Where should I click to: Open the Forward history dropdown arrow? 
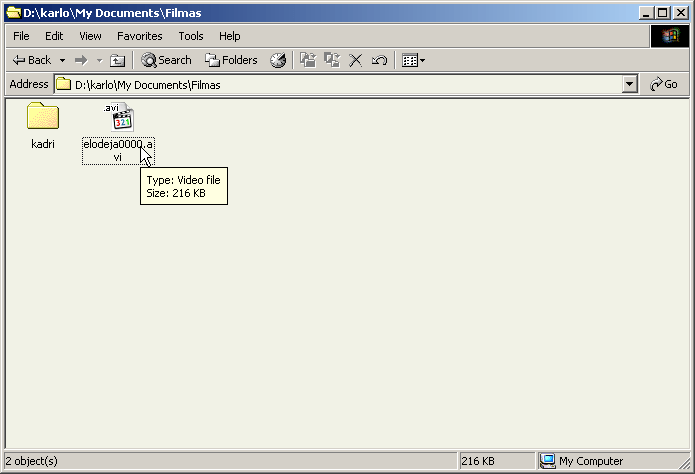(99, 60)
